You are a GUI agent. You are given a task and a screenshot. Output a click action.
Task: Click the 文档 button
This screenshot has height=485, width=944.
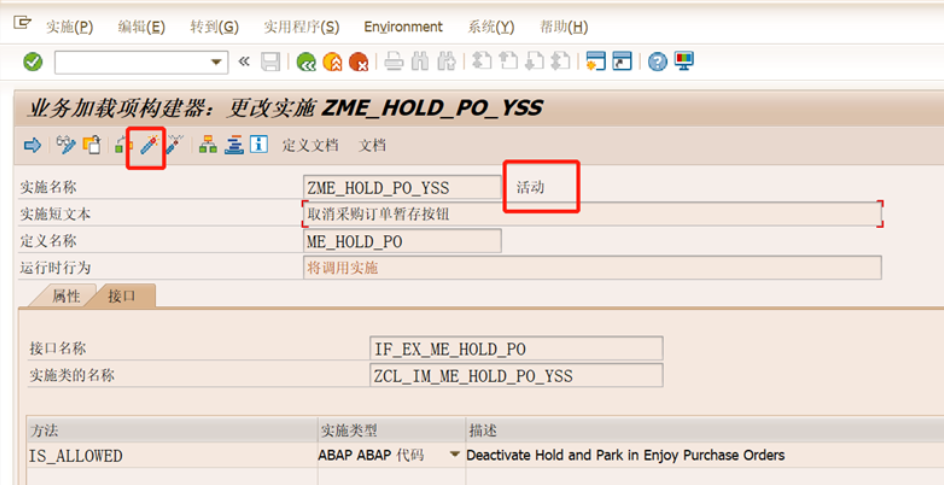tap(372, 146)
